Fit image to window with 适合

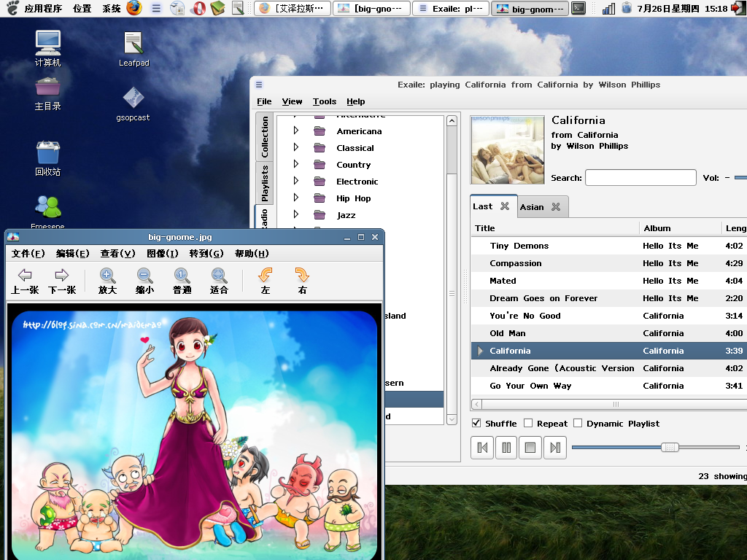(219, 281)
